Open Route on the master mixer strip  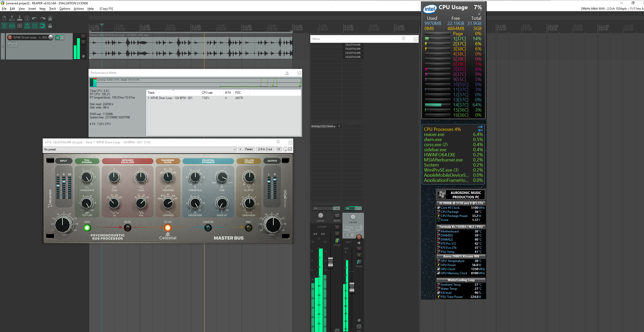tap(337, 240)
